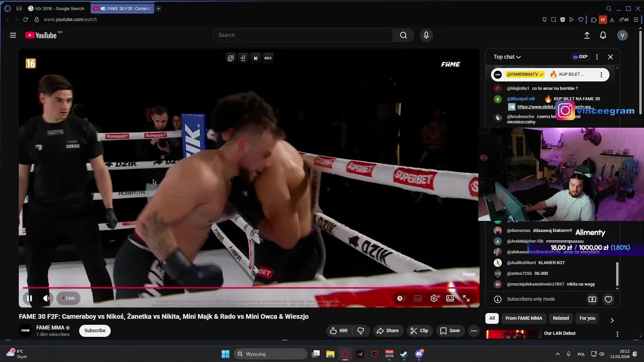Jump to Live in player
Image resolution: width=644 pixels, height=362 pixels.
point(68,298)
